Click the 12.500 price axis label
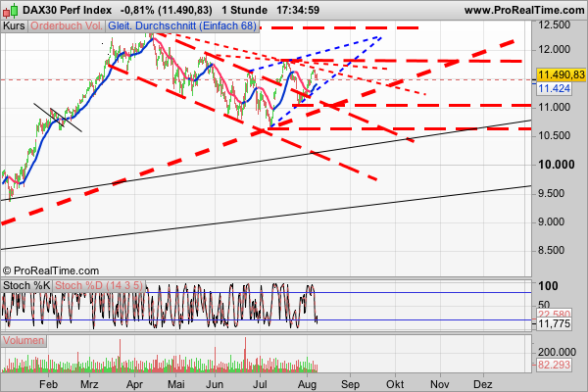This screenshot has width=588, height=392. pos(554,25)
